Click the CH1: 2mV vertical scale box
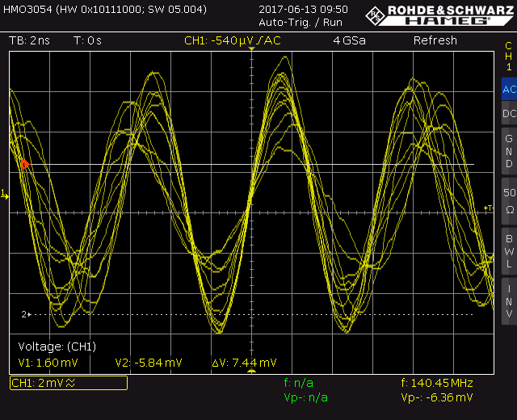The image size is (517, 420). tap(68, 384)
